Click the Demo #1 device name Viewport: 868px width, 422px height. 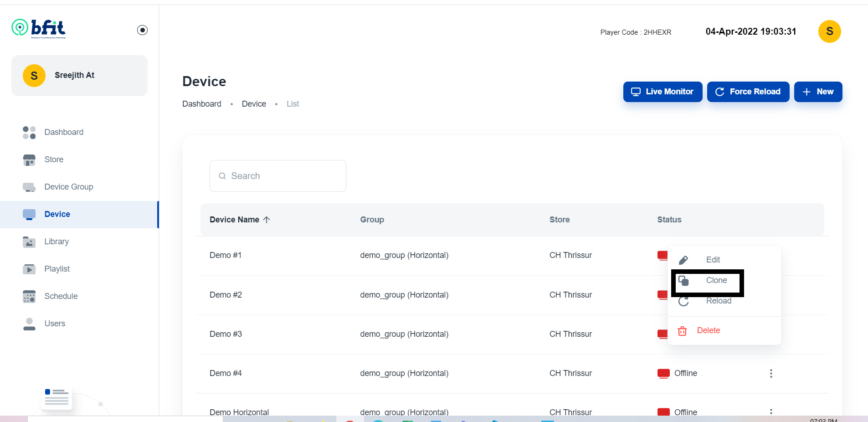(226, 255)
